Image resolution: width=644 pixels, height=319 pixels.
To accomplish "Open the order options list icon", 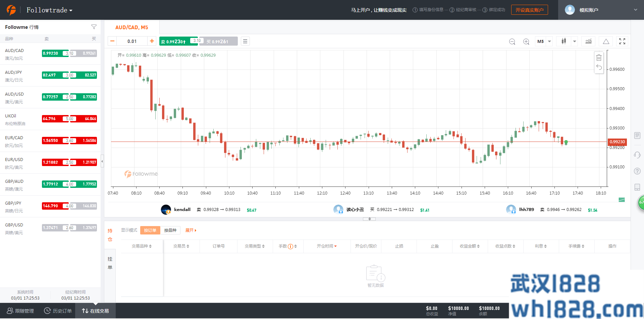I will coord(245,41).
